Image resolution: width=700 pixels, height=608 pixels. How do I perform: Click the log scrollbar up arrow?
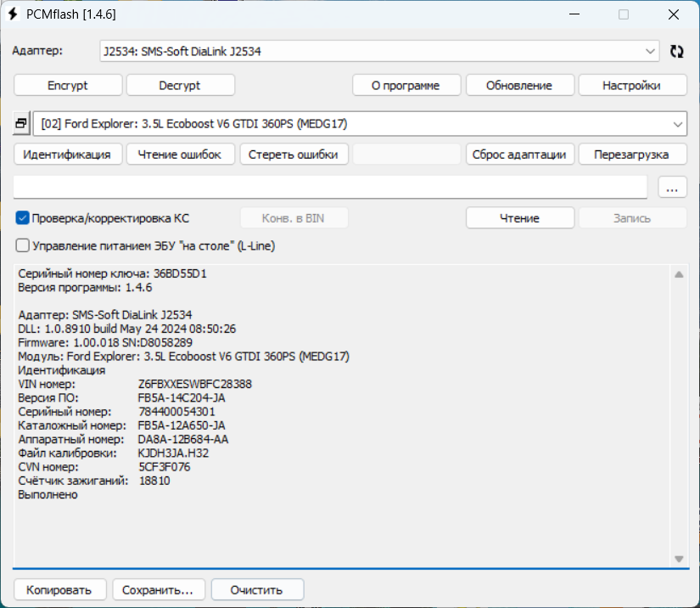pos(679,275)
